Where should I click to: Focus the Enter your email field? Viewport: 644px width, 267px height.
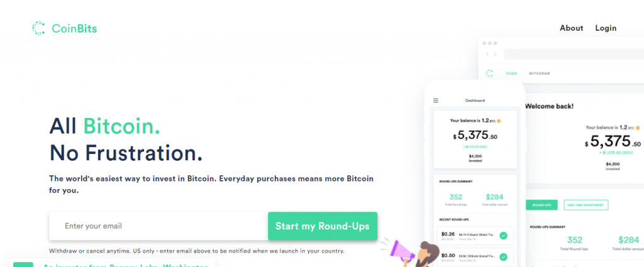[x=158, y=226]
